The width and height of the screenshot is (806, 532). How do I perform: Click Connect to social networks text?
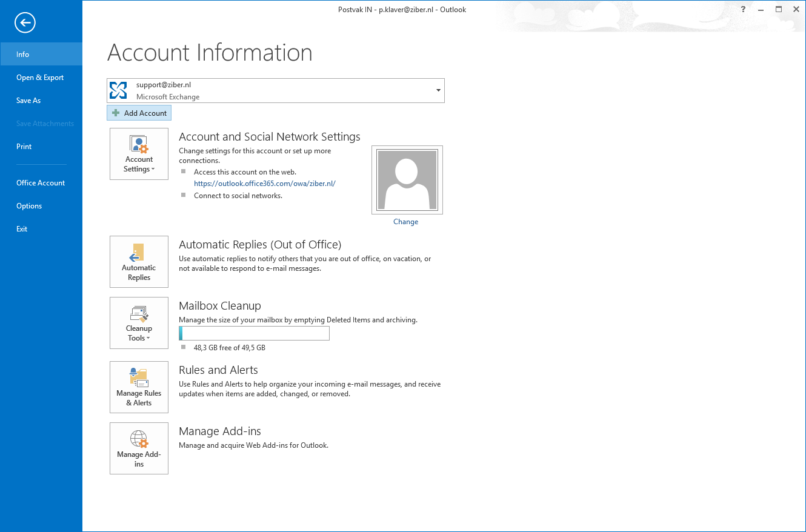[x=238, y=196]
